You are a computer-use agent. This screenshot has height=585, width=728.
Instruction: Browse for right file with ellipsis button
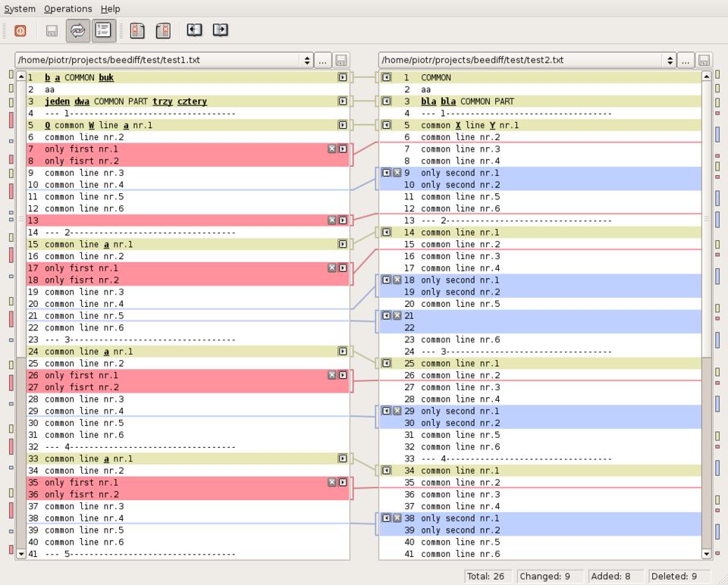tap(686, 60)
